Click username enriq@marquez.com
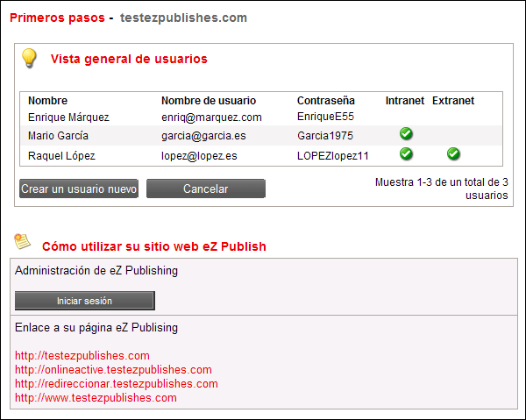This screenshot has width=526, height=420. tap(211, 117)
